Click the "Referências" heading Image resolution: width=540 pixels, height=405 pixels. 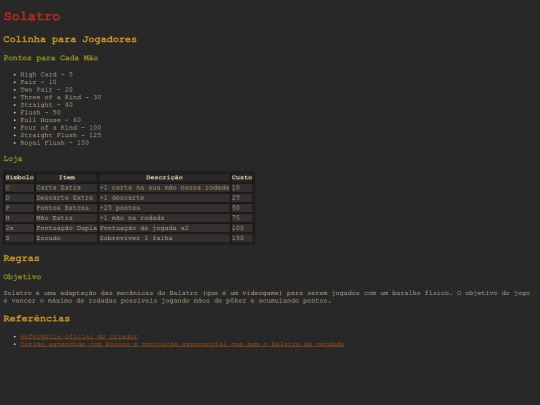pyautogui.click(x=37, y=319)
